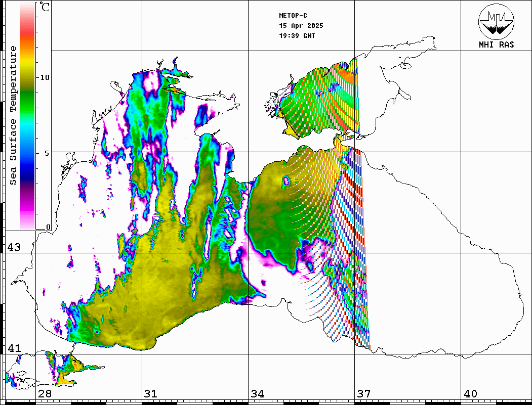Click the latitude label 41
The height and width of the screenshot is (405, 532).
pos(14,348)
